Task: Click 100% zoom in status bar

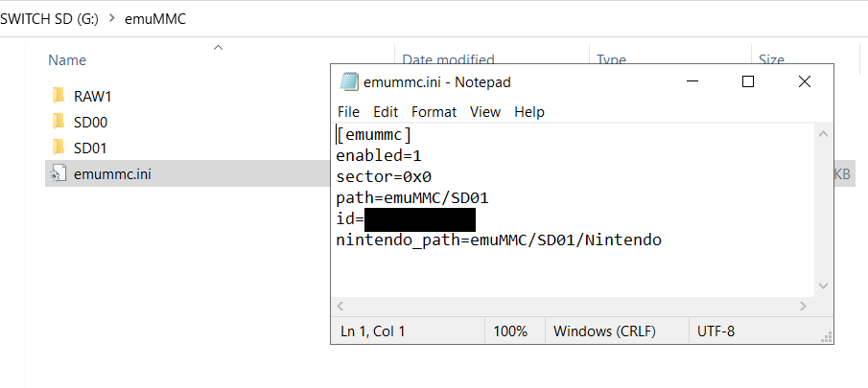Action: coord(510,331)
